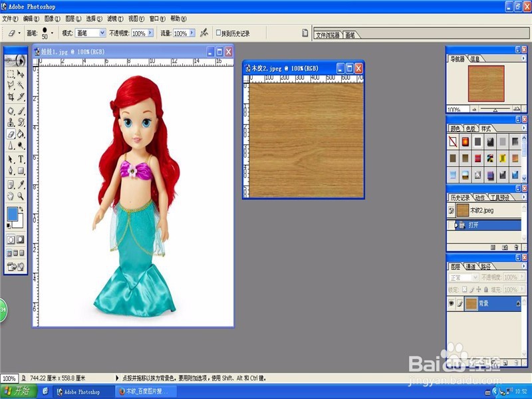Toggle lock transparent pixels in Layers panel
The width and height of the screenshot is (532, 399).
pyautogui.click(x=465, y=289)
